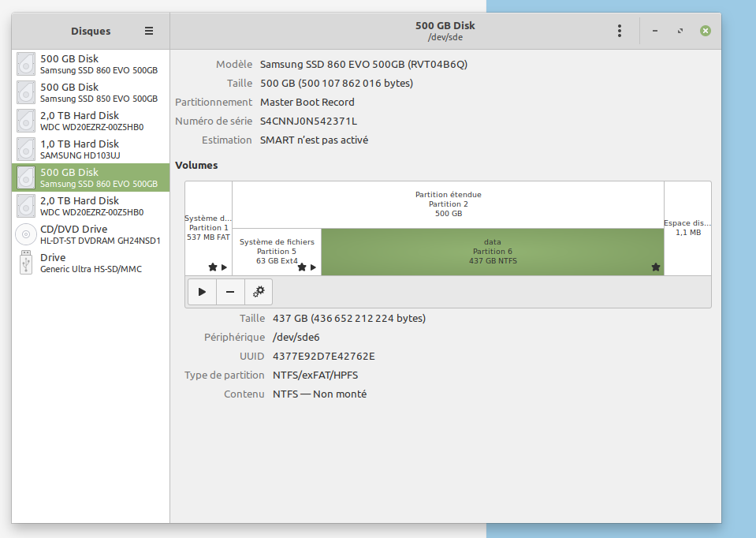The width and height of the screenshot is (756, 538).
Task: Mount the selected partition with play button
Action: pos(202,291)
